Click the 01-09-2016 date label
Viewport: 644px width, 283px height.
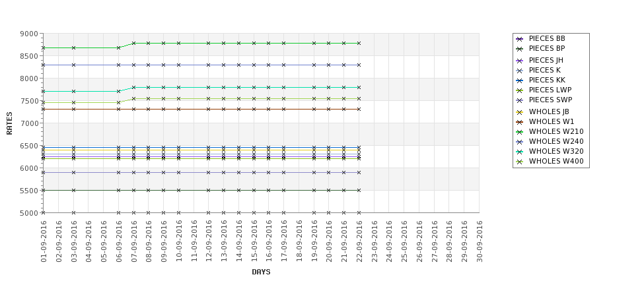pyautogui.click(x=44, y=241)
